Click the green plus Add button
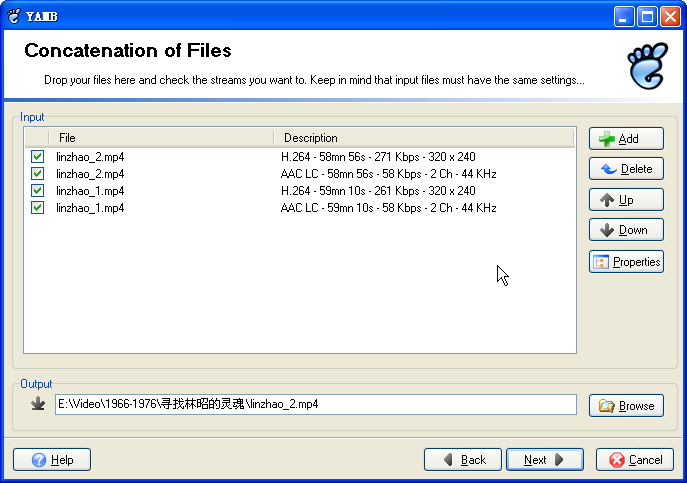This screenshot has height=483, width=687. point(626,139)
